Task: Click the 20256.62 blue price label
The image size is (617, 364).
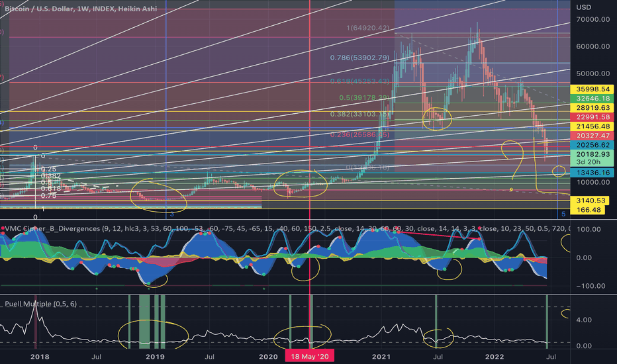Action: pos(593,145)
